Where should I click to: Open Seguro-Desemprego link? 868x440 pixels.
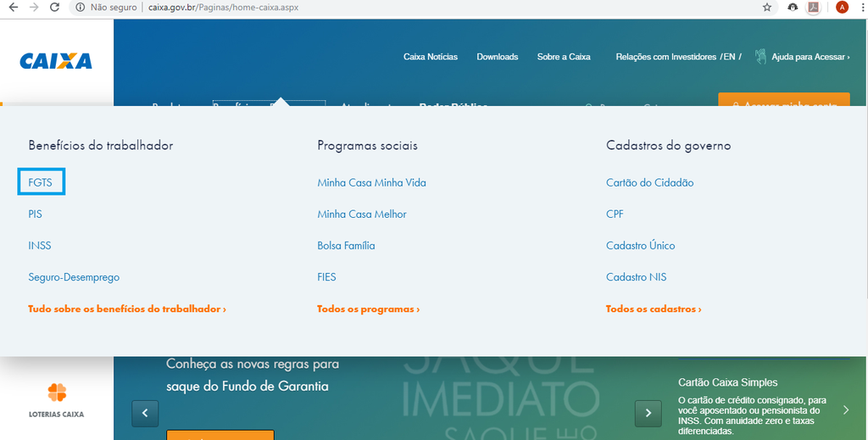click(x=74, y=277)
